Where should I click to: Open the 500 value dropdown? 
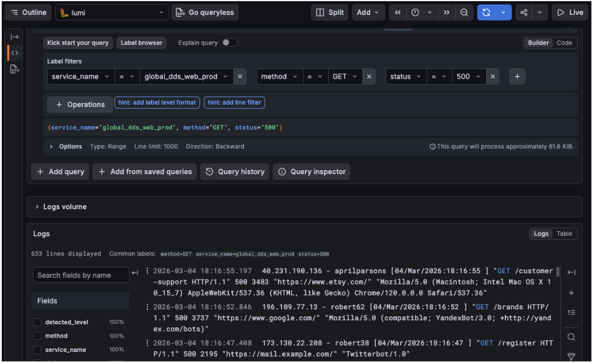click(469, 76)
